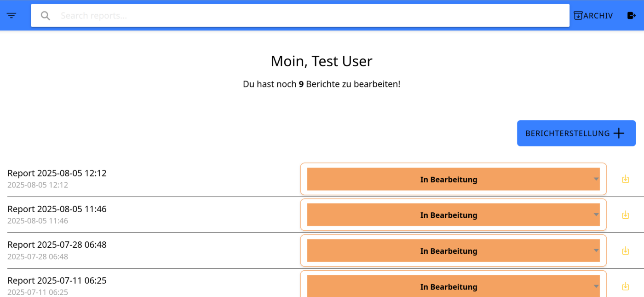Open status dropdown for Report 2025-08-05 12:12

453,179
